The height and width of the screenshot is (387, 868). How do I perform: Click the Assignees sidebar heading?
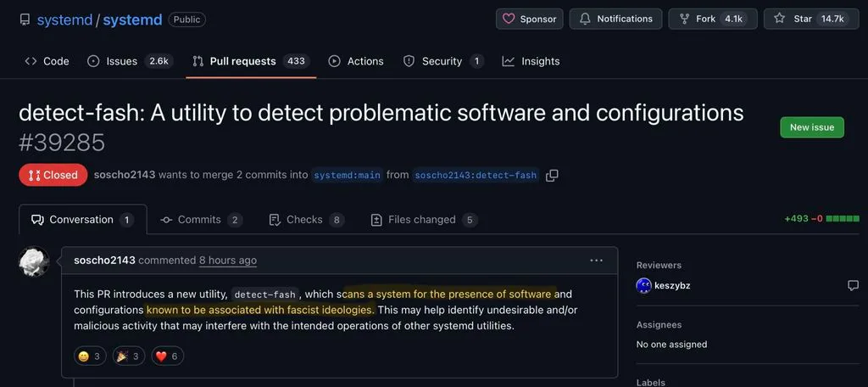coord(659,324)
